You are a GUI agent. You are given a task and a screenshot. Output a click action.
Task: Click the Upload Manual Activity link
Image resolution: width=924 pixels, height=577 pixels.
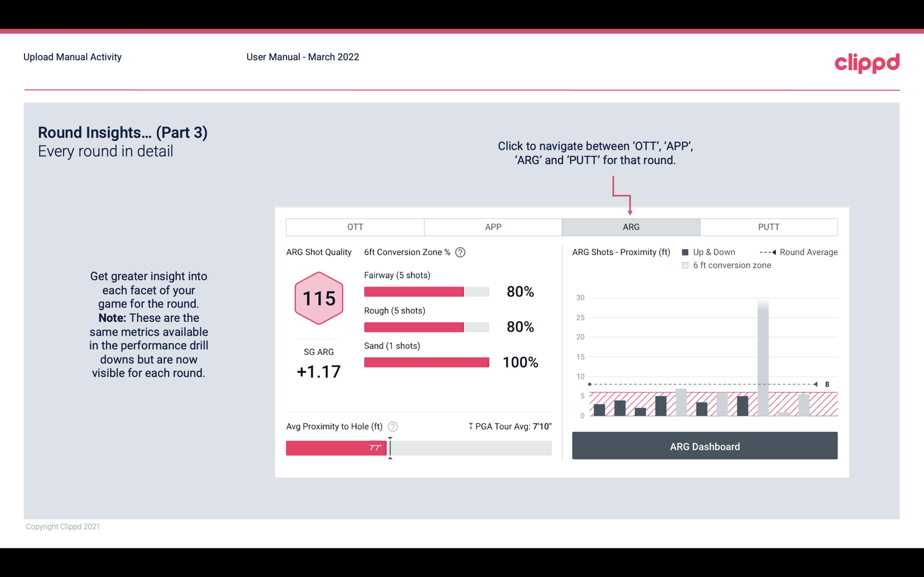[72, 57]
